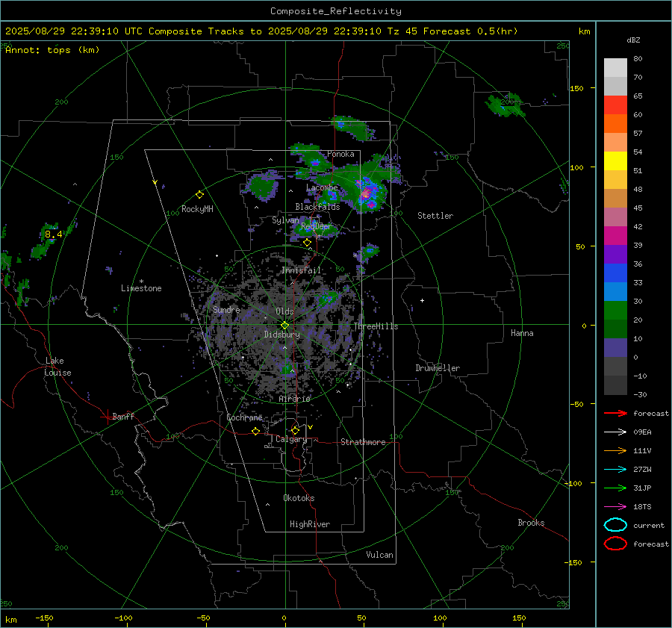672x628 pixels.
Task: Click the Olds town label
Action: (284, 311)
